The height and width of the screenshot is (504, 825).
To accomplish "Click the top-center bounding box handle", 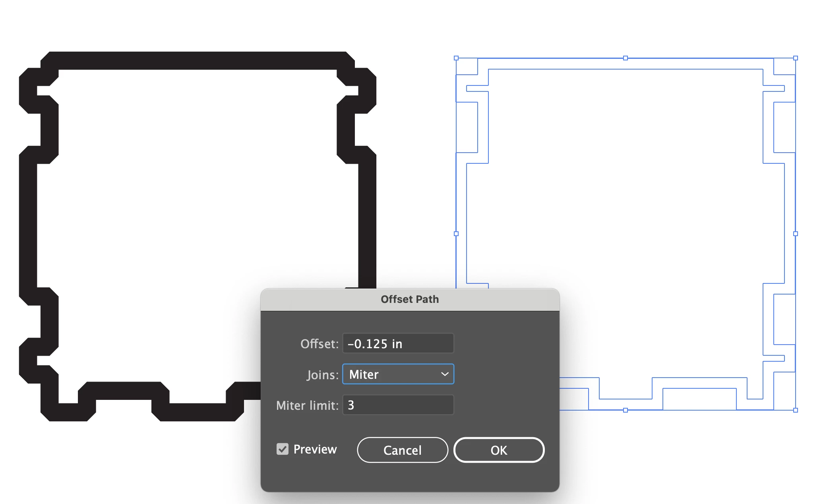I will click(x=626, y=58).
